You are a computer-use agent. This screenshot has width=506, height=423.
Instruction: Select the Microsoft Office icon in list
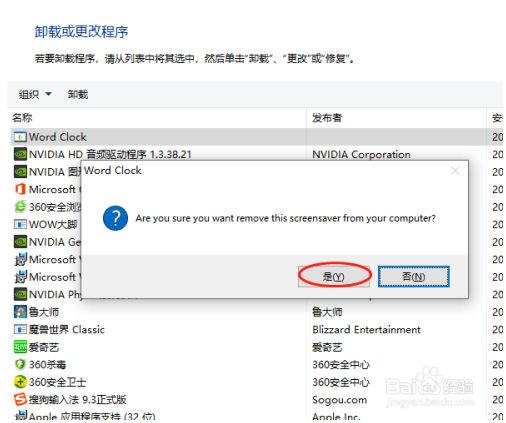pyautogui.click(x=20, y=189)
